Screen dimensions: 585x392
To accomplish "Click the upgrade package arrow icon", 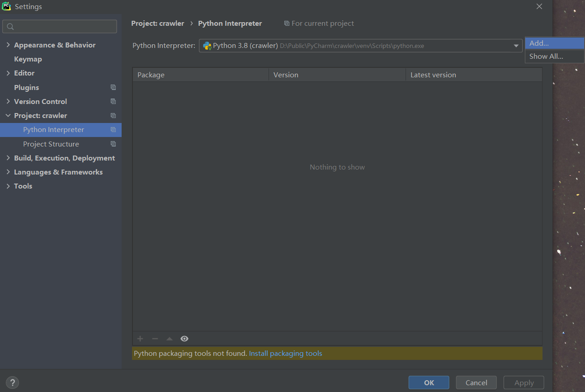I will coord(170,339).
